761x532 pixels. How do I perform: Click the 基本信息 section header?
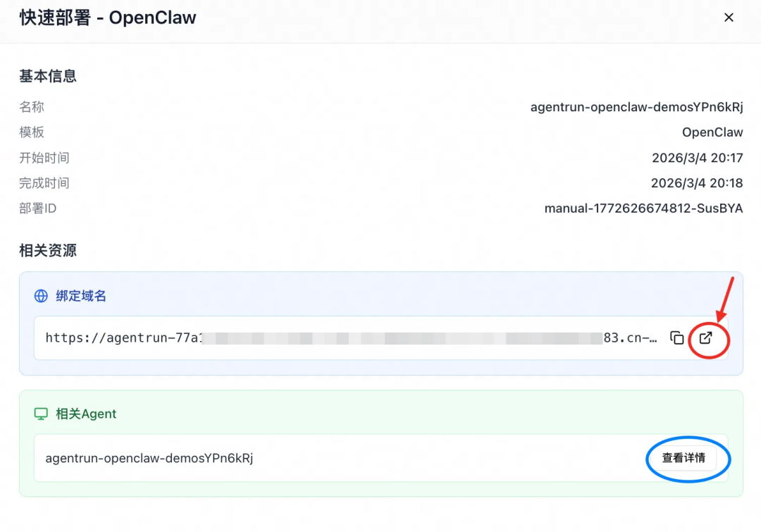[47, 76]
